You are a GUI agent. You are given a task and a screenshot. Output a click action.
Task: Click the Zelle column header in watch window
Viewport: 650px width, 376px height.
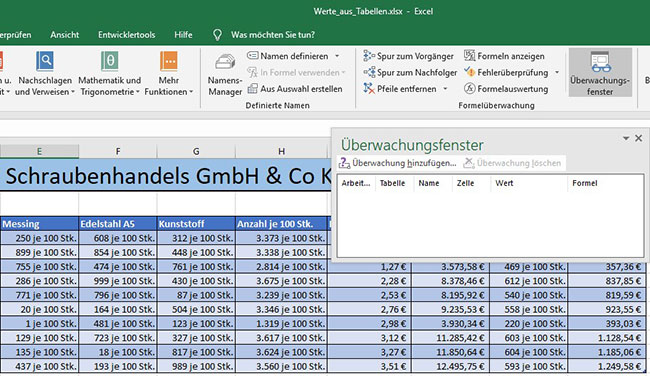tap(471, 183)
